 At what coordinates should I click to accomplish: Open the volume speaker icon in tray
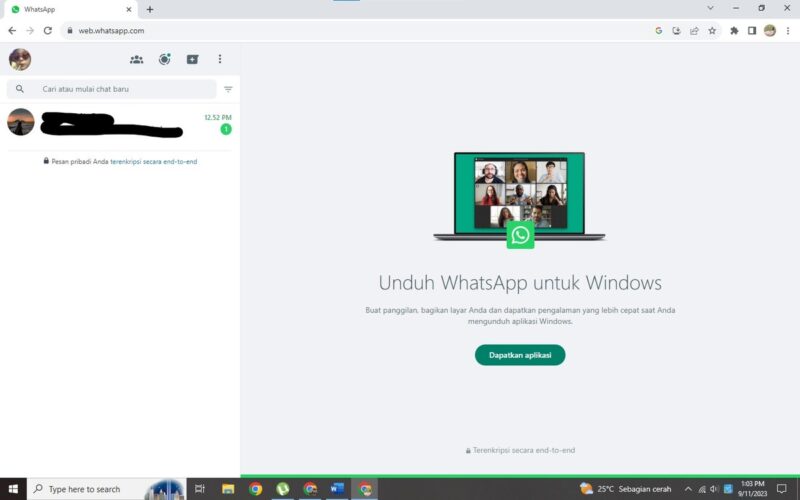point(714,489)
